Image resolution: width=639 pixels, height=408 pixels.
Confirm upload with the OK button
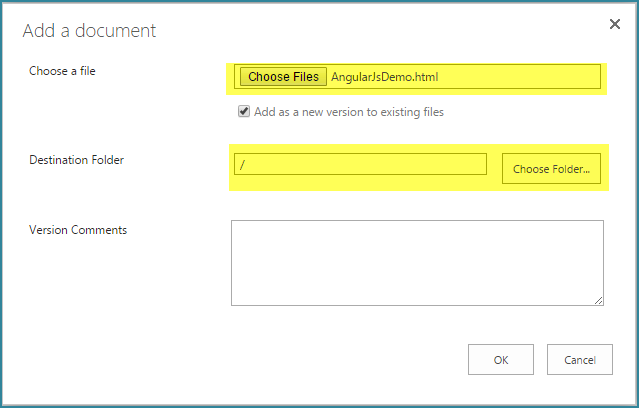500,359
